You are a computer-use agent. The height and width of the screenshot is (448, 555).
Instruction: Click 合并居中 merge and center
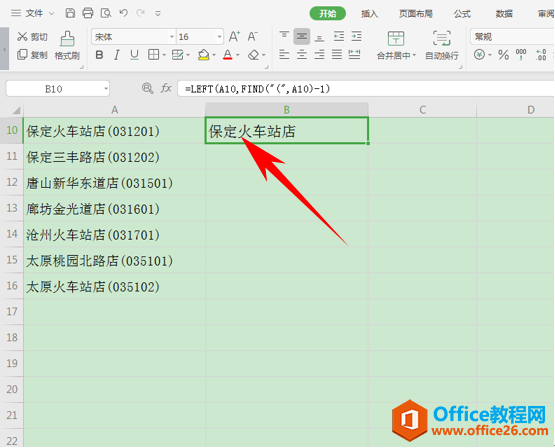(396, 46)
